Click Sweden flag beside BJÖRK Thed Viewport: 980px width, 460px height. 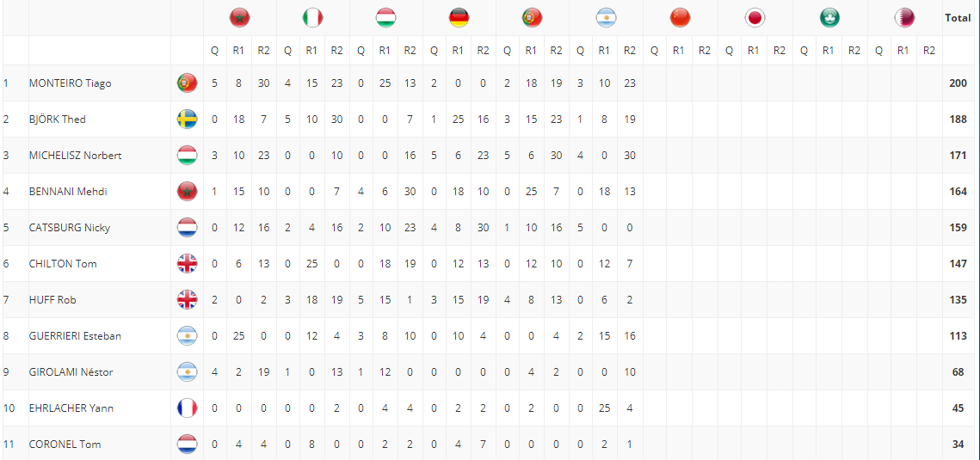tap(188, 120)
